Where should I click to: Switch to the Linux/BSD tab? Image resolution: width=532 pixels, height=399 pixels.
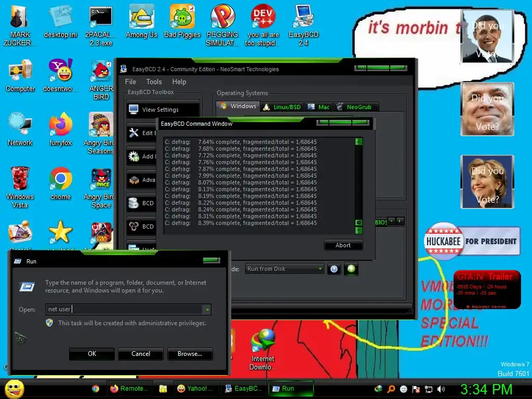[282, 107]
